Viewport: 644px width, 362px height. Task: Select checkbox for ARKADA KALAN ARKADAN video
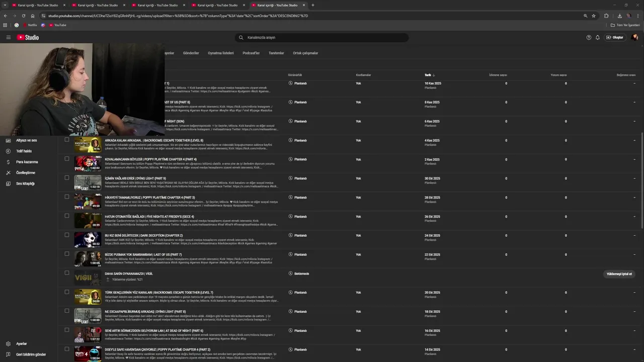point(66,140)
